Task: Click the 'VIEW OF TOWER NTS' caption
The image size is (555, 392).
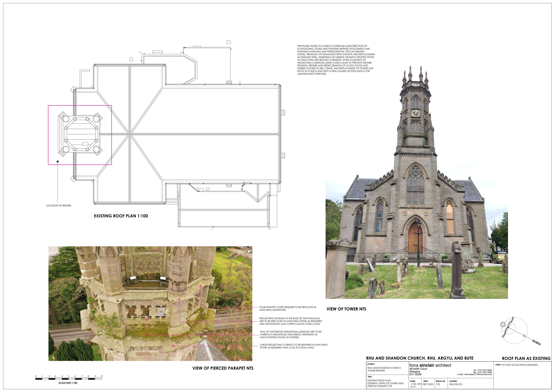Action: pos(346,309)
